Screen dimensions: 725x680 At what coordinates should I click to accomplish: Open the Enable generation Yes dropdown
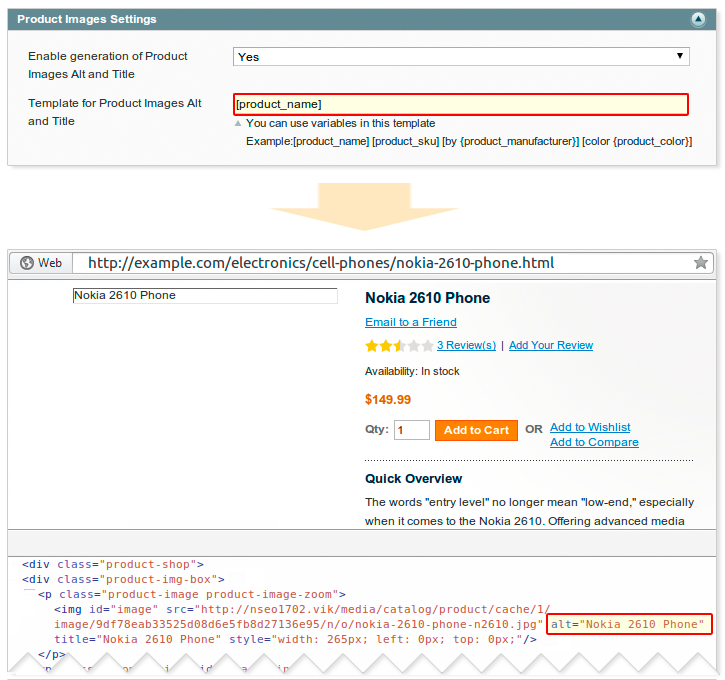(x=461, y=57)
